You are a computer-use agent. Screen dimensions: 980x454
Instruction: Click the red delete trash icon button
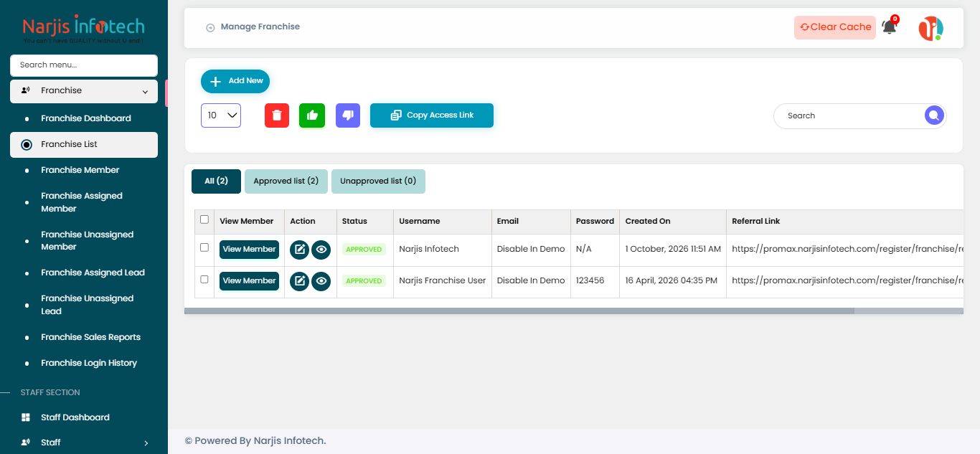[277, 115]
